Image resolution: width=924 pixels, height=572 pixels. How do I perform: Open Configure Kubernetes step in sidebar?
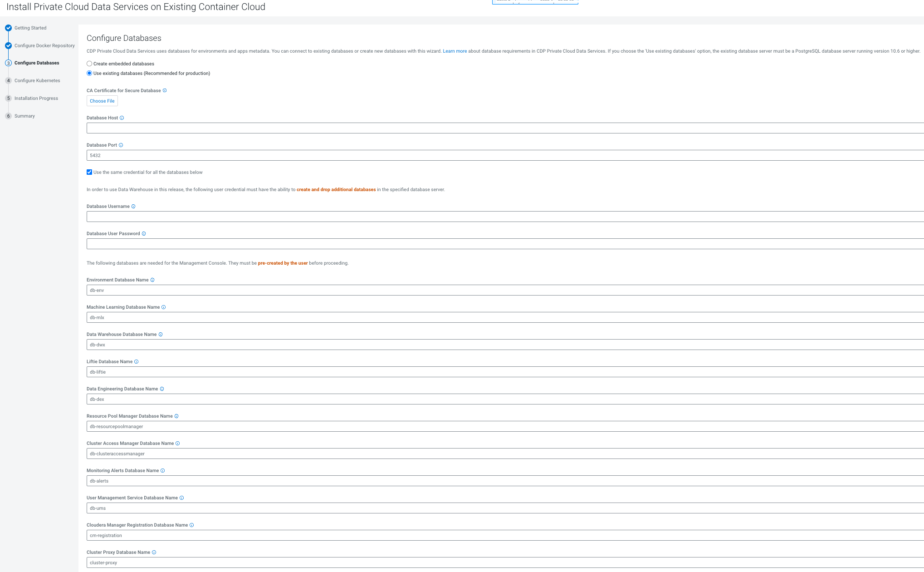[x=37, y=81]
